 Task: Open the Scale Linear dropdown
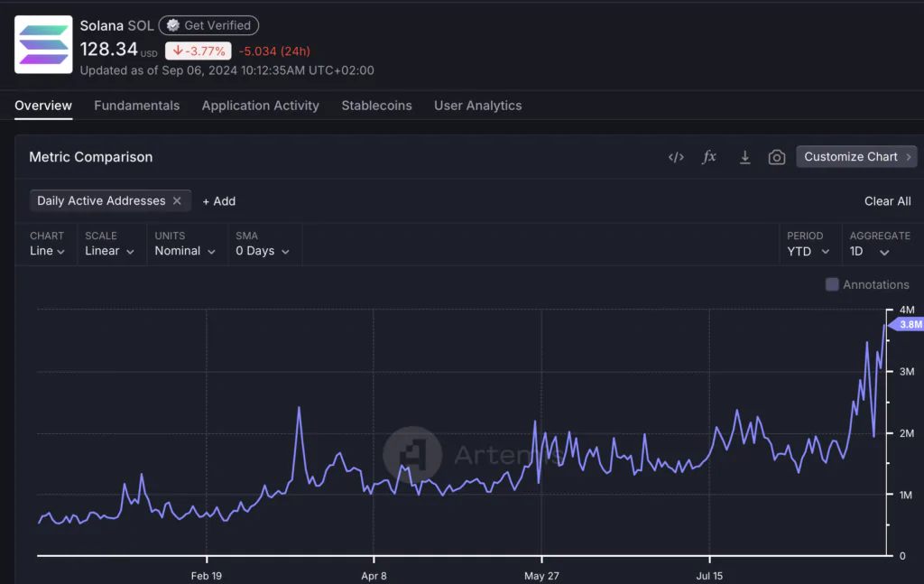(x=109, y=251)
